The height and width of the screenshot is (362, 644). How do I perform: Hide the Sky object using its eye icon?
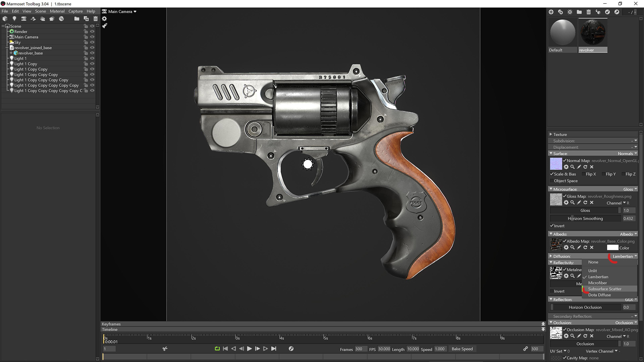(92, 42)
